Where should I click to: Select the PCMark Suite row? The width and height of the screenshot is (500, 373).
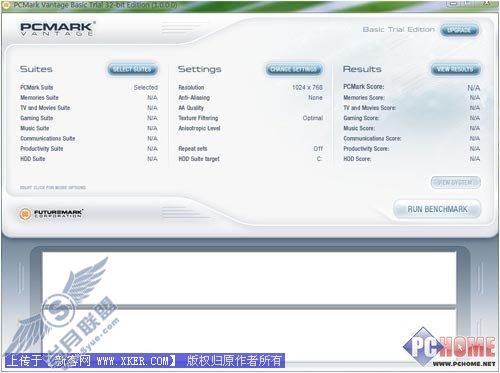[x=89, y=87]
